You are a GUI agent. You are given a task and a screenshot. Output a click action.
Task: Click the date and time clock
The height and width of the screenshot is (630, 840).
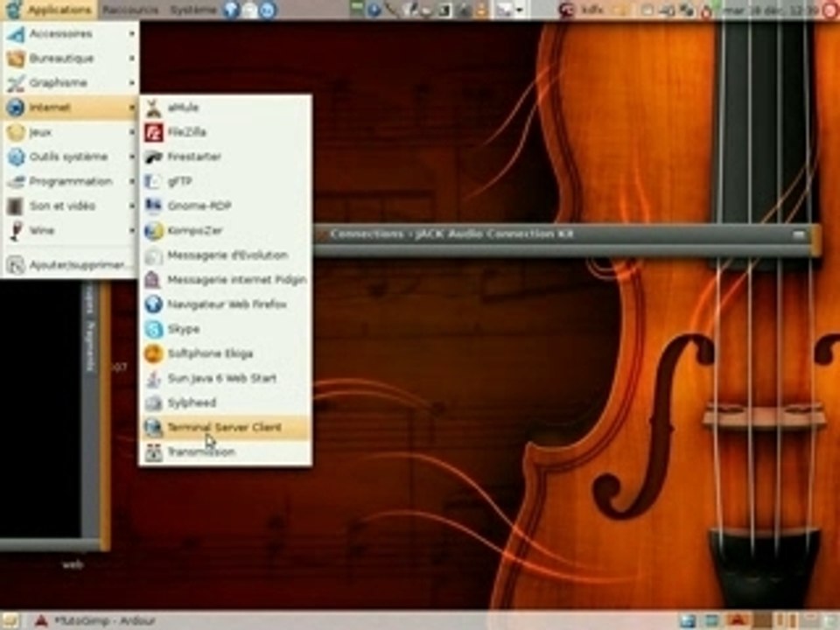pyautogui.click(x=772, y=10)
